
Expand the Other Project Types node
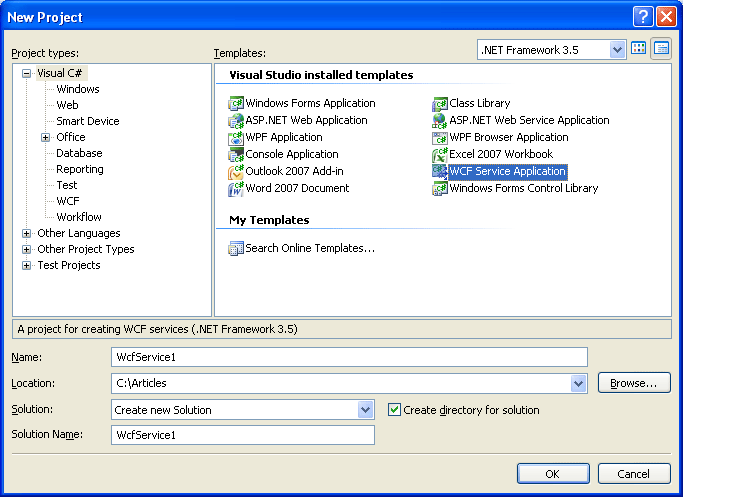tap(27, 249)
